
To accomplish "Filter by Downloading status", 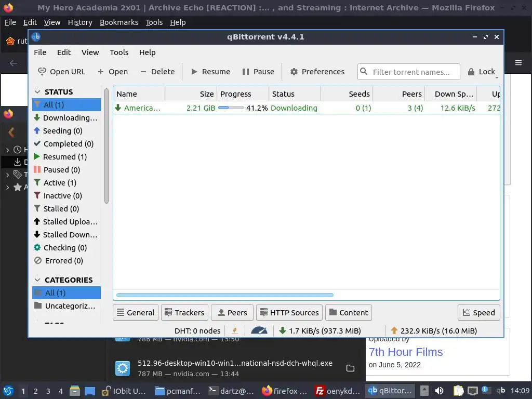I will tap(66, 118).
